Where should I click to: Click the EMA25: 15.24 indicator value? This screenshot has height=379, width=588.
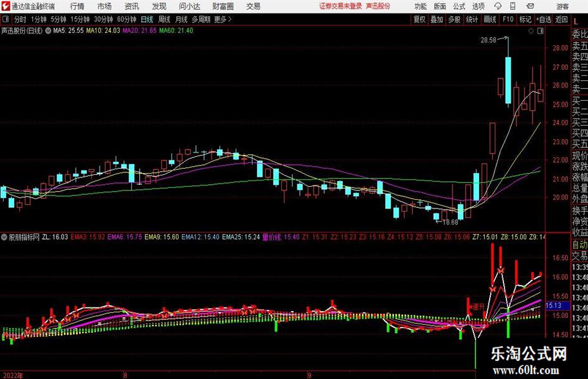pyautogui.click(x=241, y=237)
